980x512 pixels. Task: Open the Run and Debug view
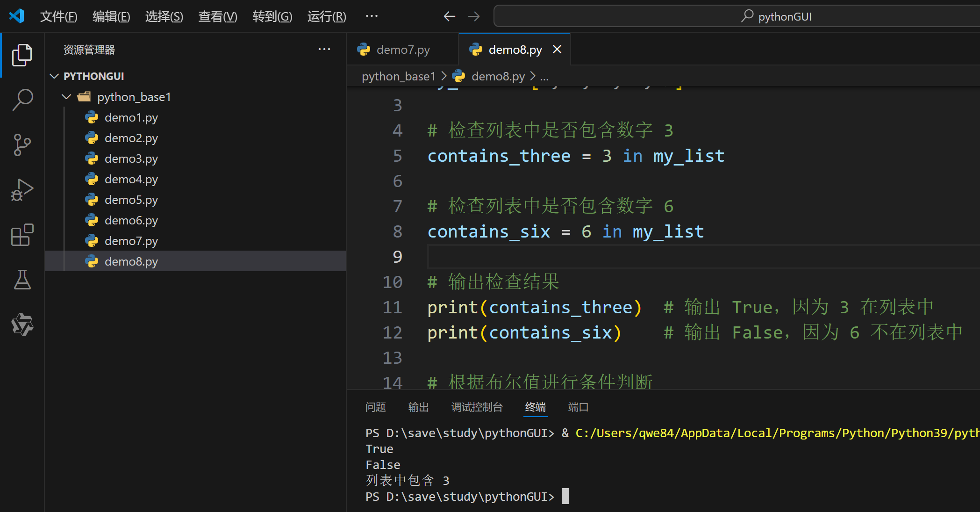[x=21, y=190]
